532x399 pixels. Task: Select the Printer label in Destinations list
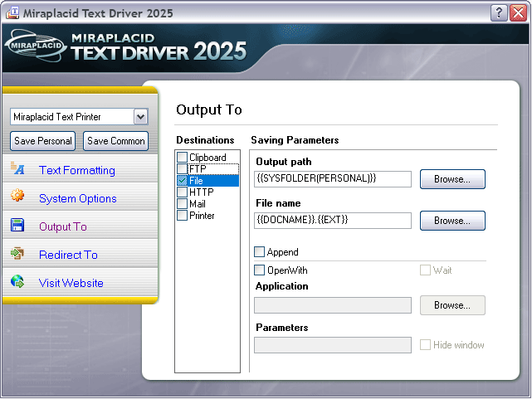[202, 216]
